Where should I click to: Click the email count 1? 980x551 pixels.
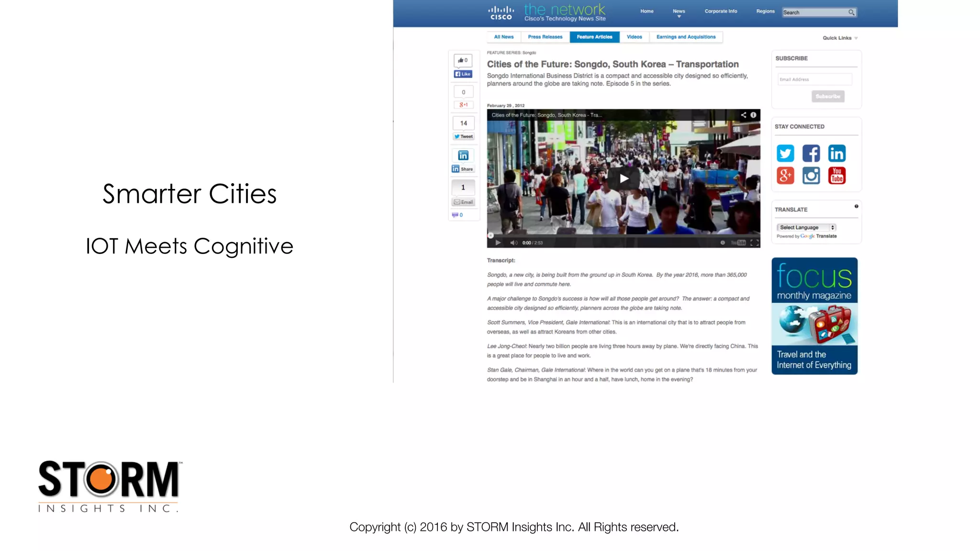463,187
